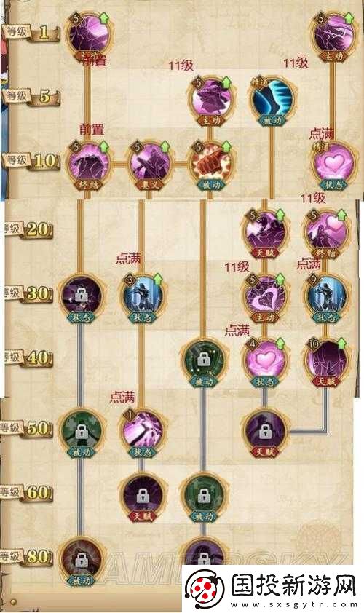
Task: Select the purple 状态 skill at level 50
Action: (142, 433)
